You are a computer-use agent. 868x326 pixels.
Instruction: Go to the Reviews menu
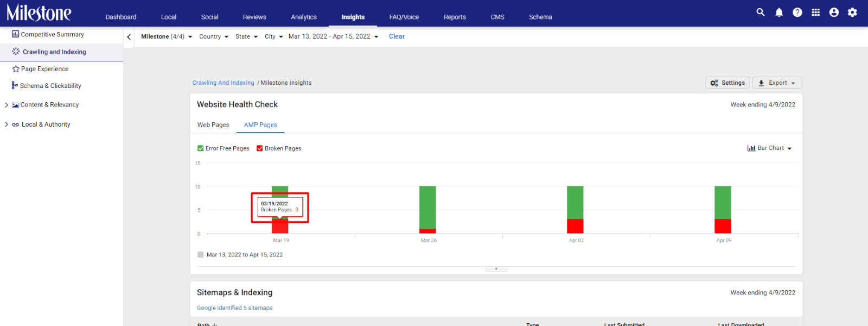[x=254, y=17]
